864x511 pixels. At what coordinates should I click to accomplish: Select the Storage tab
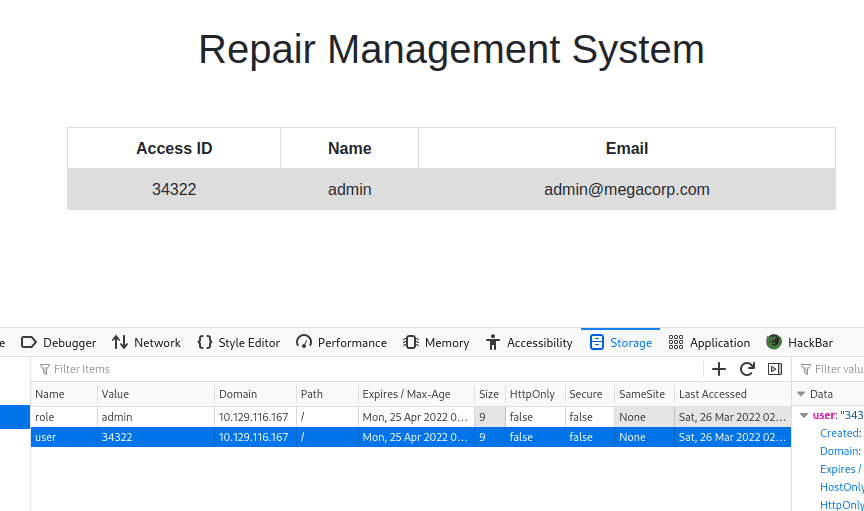click(x=621, y=342)
